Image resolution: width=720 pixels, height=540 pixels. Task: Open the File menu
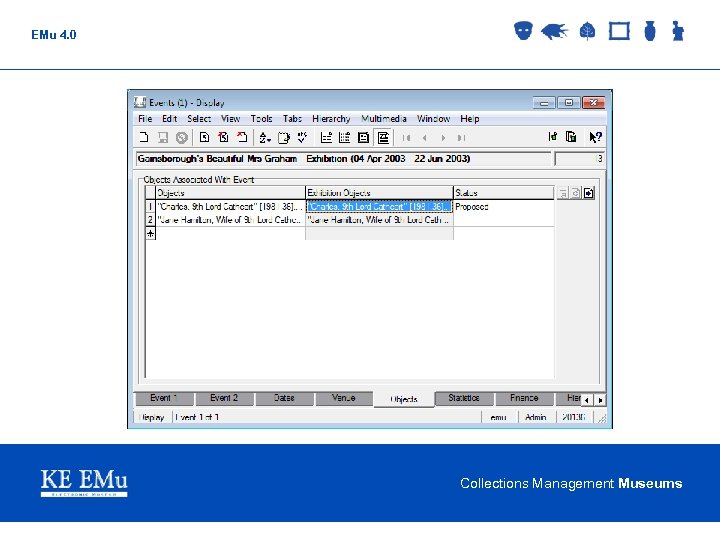tap(145, 118)
